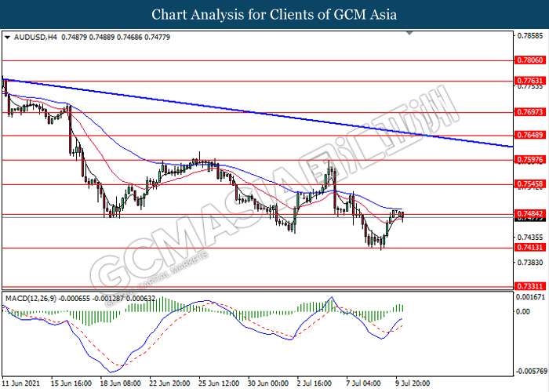Click the 0.75458 price level label
549x392 pixels.
coord(530,184)
